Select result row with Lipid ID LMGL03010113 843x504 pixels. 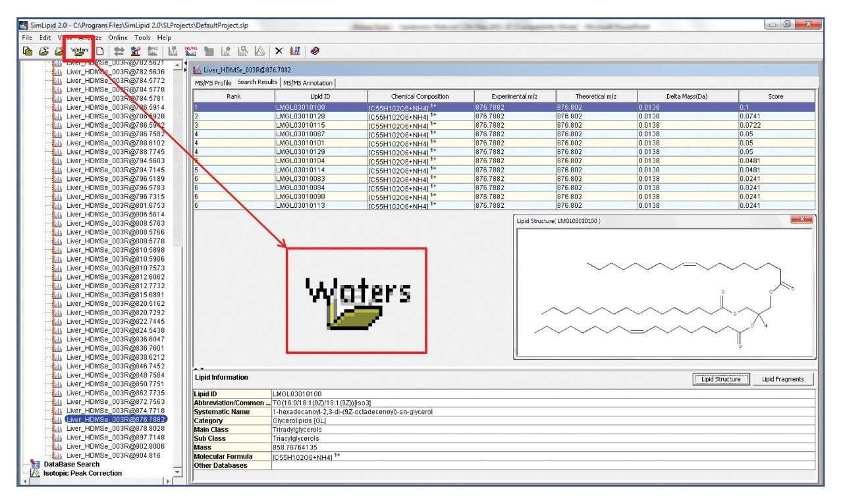(503, 205)
